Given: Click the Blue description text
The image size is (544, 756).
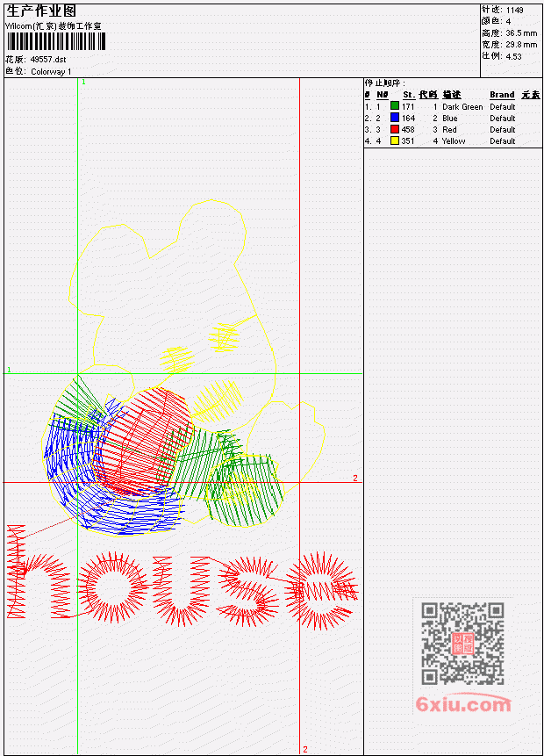Looking at the screenshot, I should coord(450,119).
